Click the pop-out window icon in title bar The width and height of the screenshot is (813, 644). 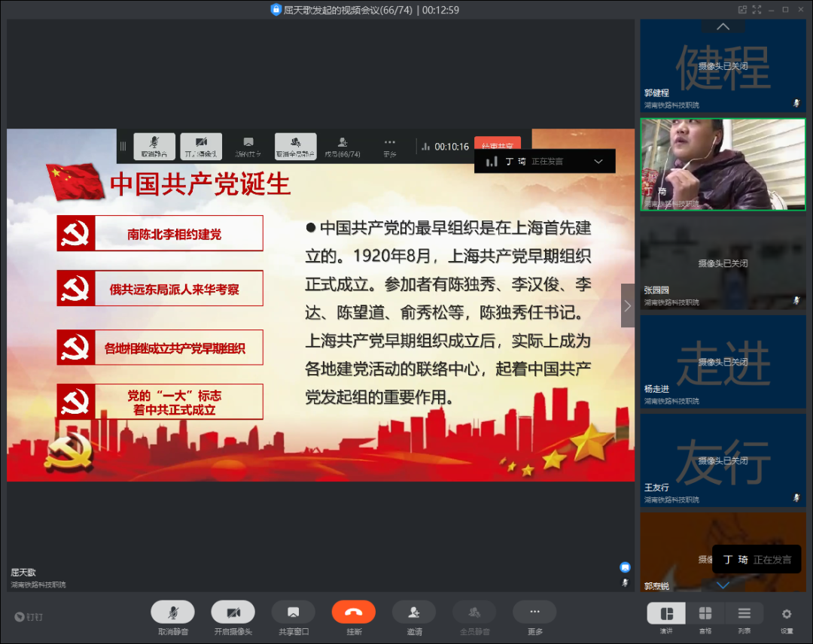(742, 9)
